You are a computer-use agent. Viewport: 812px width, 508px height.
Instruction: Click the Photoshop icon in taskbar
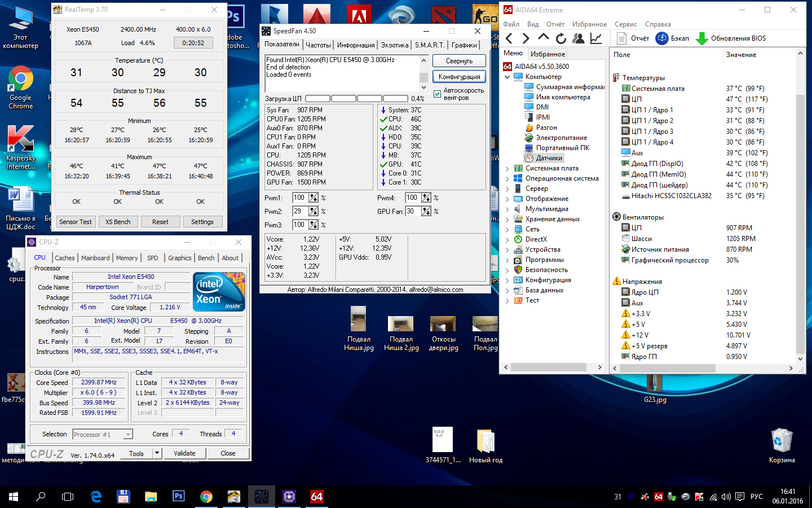178,496
